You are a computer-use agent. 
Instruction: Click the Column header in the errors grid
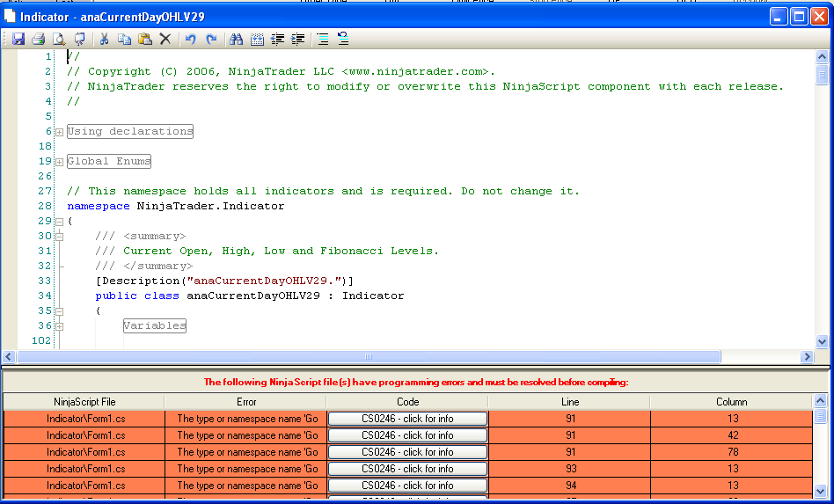[731, 402]
